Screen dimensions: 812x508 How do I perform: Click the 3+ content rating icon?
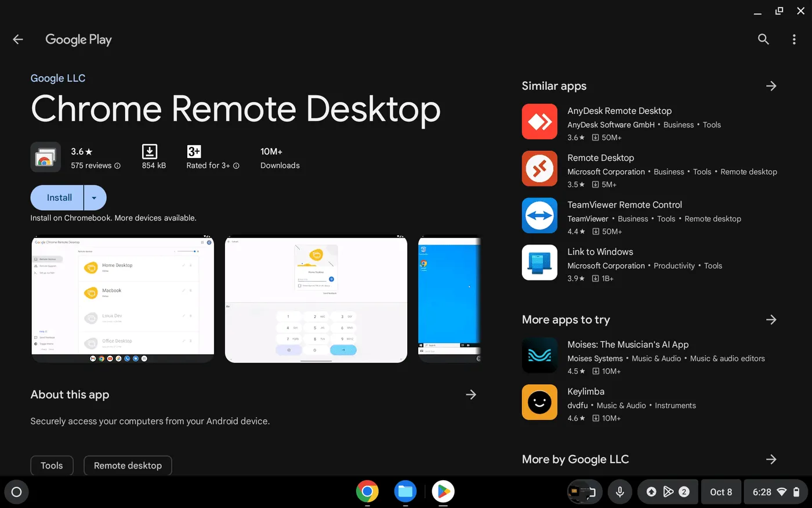pos(194,152)
